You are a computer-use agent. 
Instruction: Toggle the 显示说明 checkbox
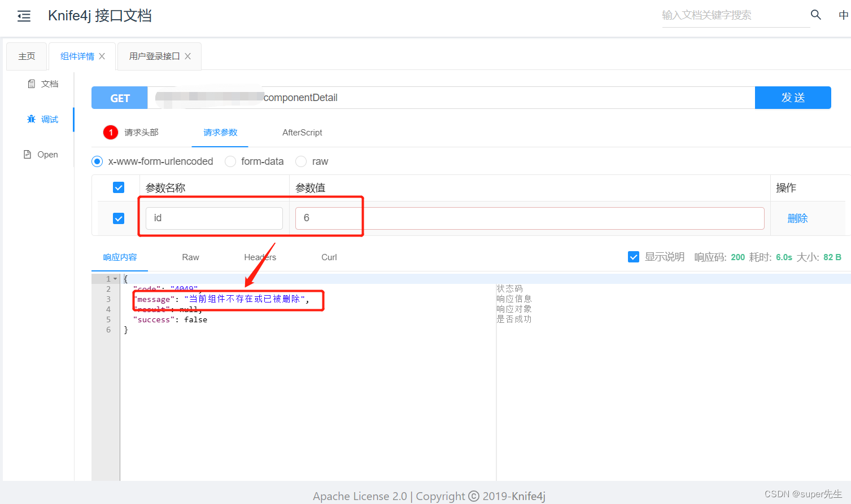[634, 257]
